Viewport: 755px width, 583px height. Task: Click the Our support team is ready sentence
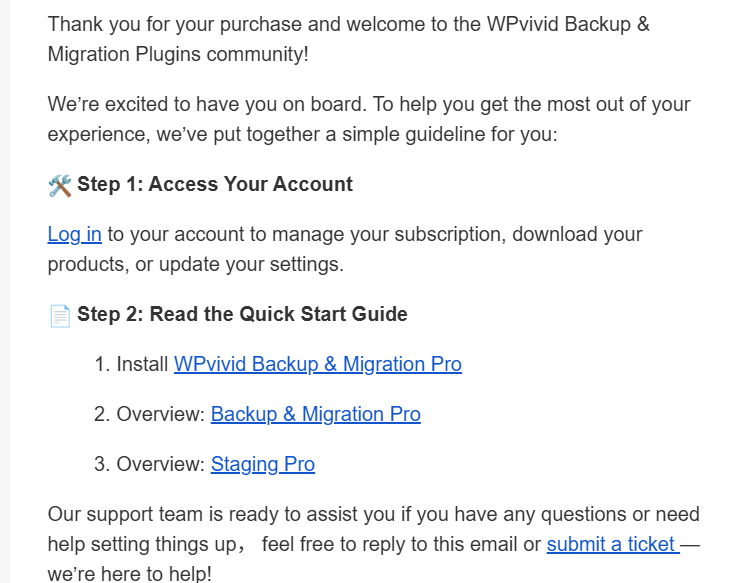click(x=300, y=515)
